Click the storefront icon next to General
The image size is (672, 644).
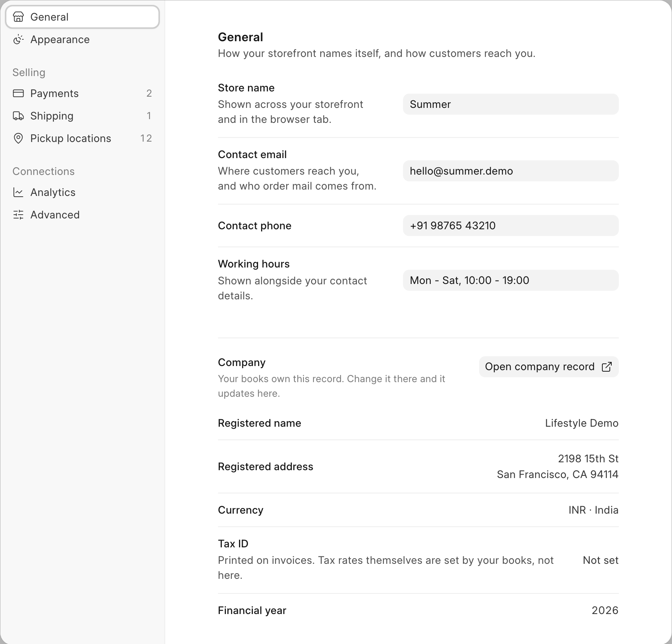pyautogui.click(x=18, y=17)
